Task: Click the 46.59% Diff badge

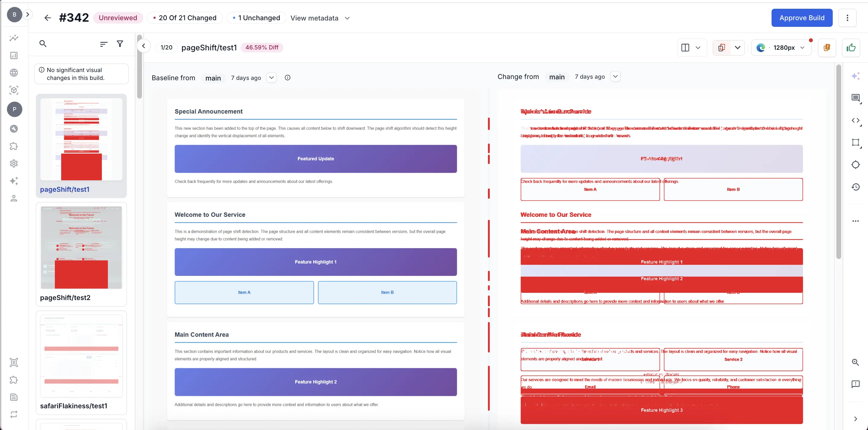Action: [x=262, y=48]
